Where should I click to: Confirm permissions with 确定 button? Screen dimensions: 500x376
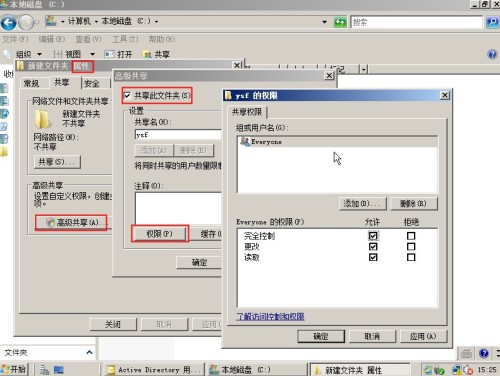pyautogui.click(x=321, y=336)
